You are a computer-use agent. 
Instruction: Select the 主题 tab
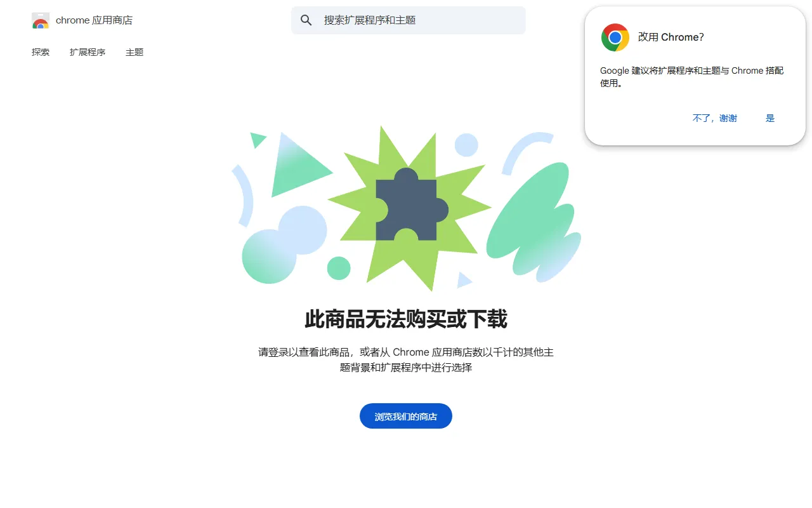click(134, 52)
